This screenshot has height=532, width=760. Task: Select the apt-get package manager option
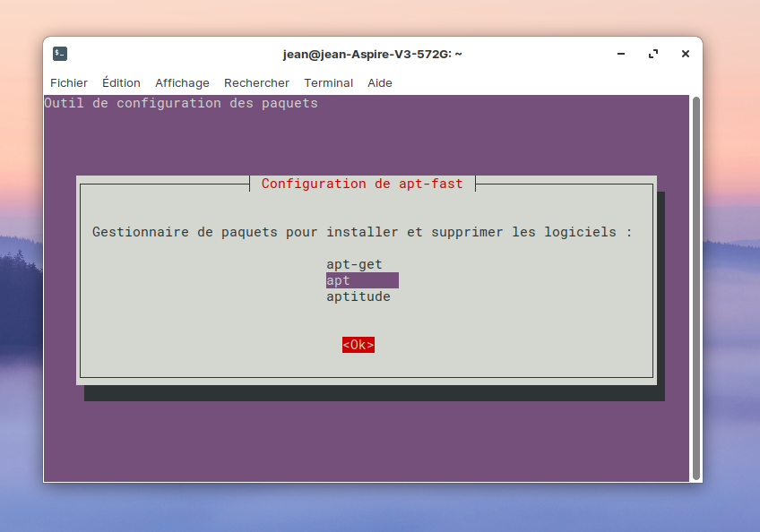click(x=354, y=264)
